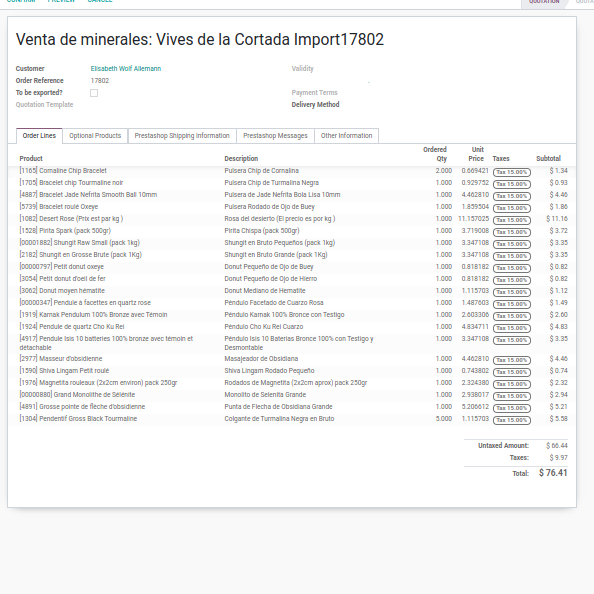Click subtotal $ 4.83 on Cho Ku Rei row
The width and height of the screenshot is (594, 594).
(x=558, y=327)
